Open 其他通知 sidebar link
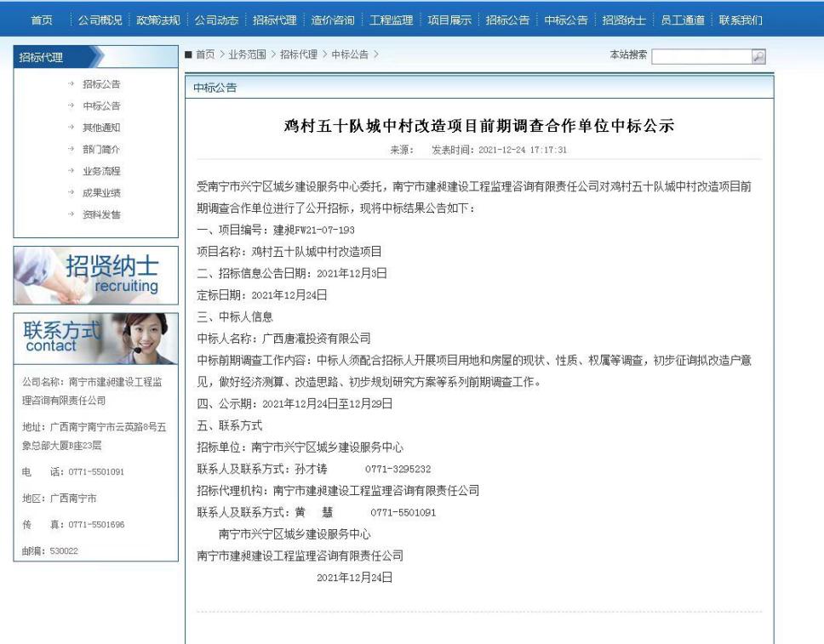 (101, 128)
